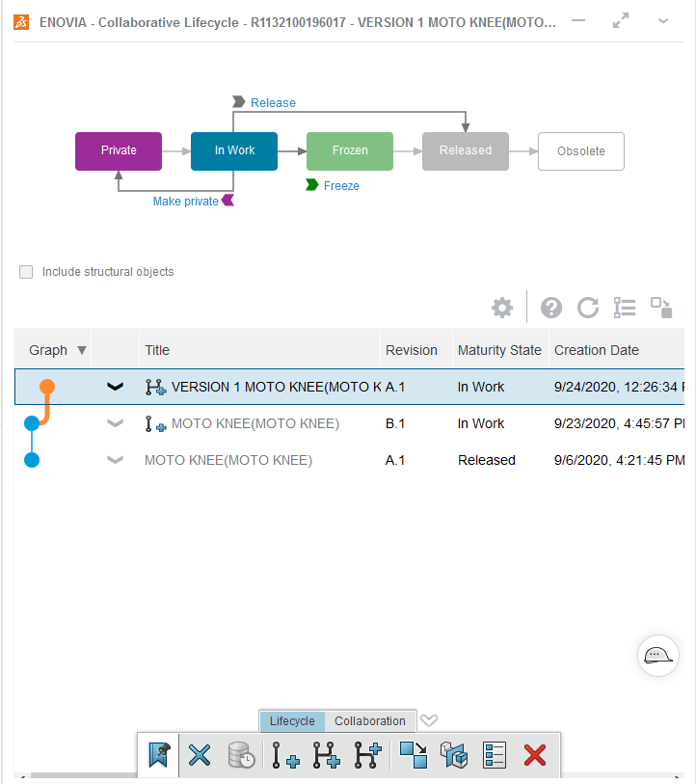This screenshot has width=696, height=784.
Task: Click the database with clock icon
Action: click(242, 755)
